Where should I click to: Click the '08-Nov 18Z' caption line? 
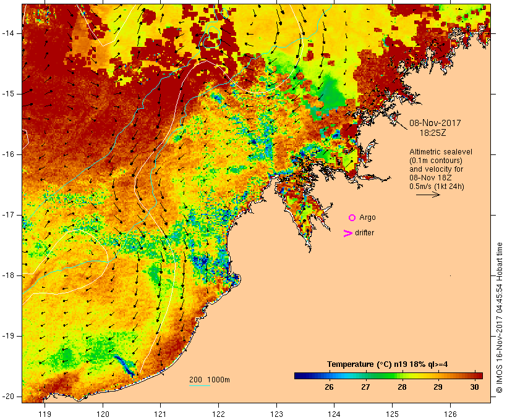tap(430, 178)
